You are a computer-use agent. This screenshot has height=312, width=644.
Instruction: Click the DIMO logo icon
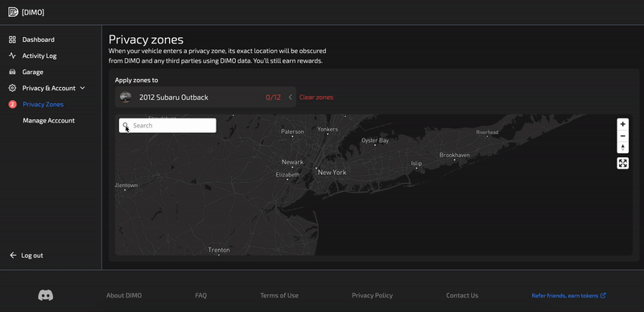click(x=13, y=12)
